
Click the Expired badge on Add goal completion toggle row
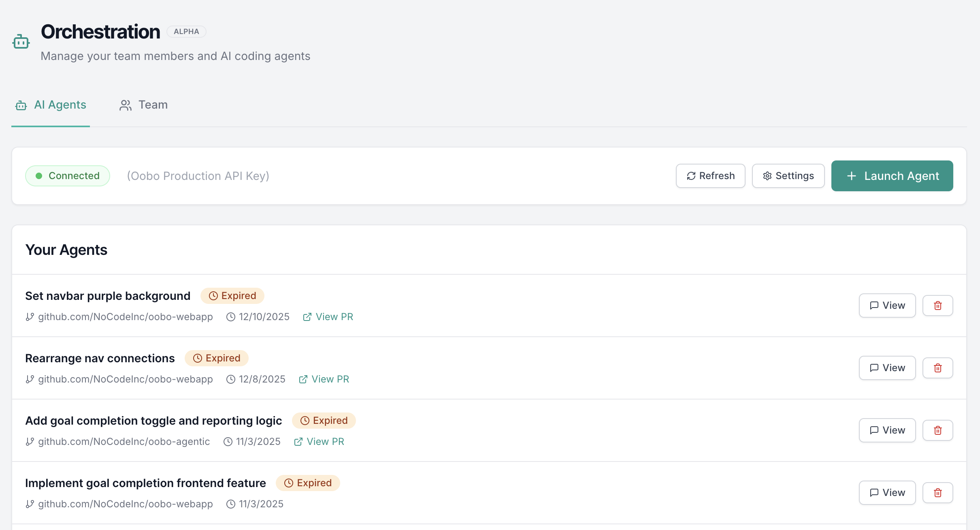324,420
